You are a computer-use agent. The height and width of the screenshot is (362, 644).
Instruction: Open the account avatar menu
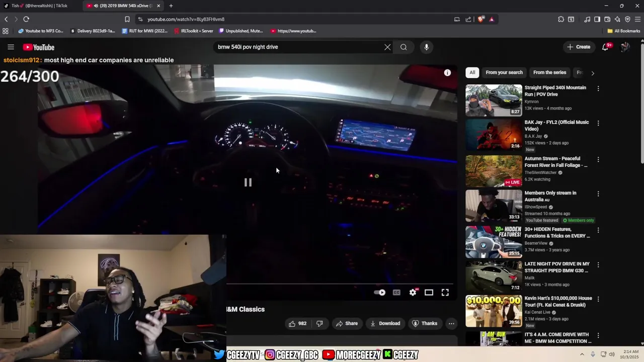point(625,47)
